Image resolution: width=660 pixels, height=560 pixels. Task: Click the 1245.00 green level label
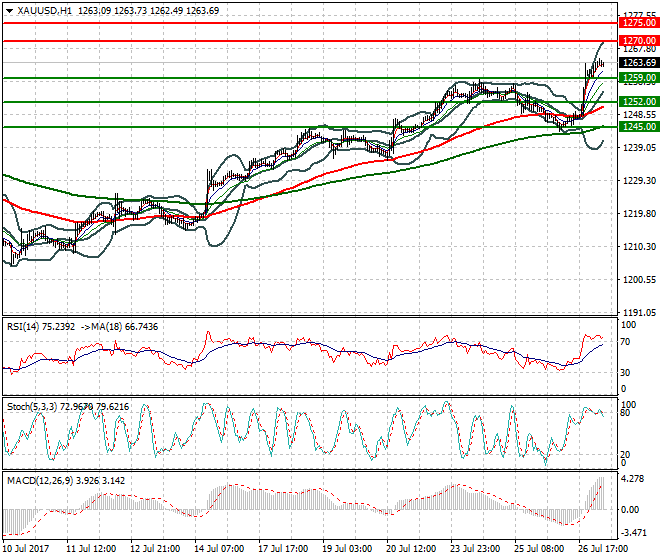click(x=639, y=127)
